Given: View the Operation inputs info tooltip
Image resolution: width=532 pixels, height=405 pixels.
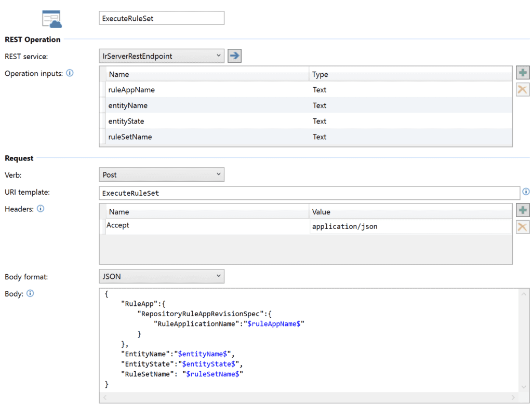Looking at the screenshot, I should [x=70, y=73].
